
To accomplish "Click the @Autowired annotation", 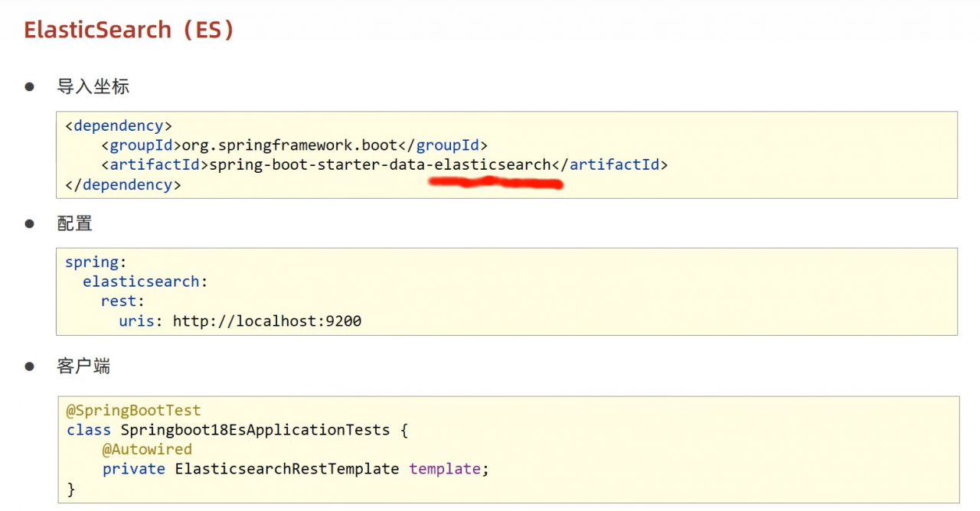I will click(147, 450).
